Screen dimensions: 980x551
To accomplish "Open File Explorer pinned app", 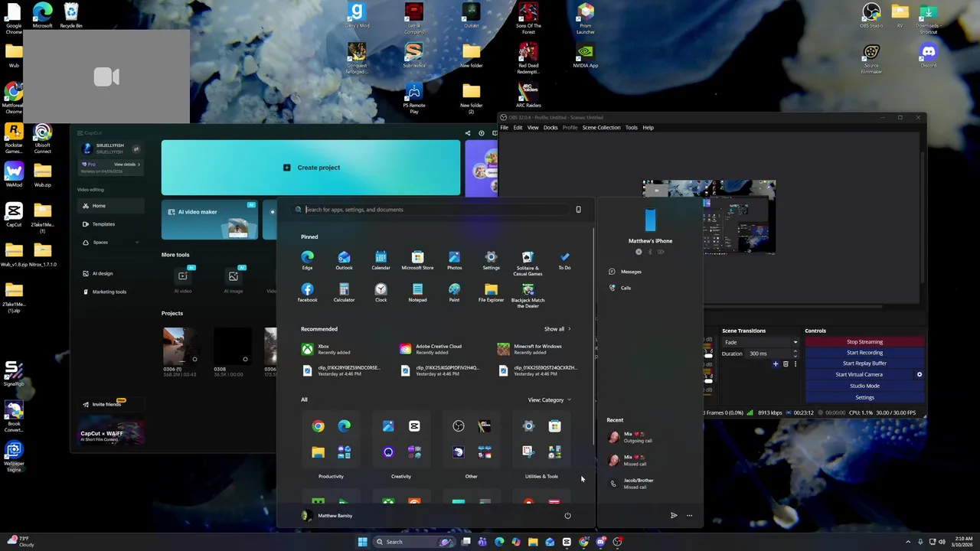I will click(x=491, y=292).
